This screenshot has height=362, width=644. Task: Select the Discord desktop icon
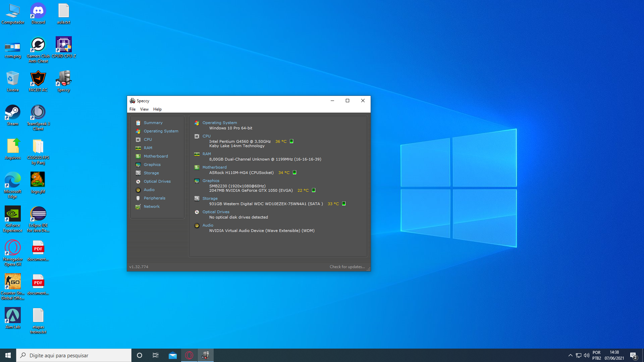click(x=38, y=14)
